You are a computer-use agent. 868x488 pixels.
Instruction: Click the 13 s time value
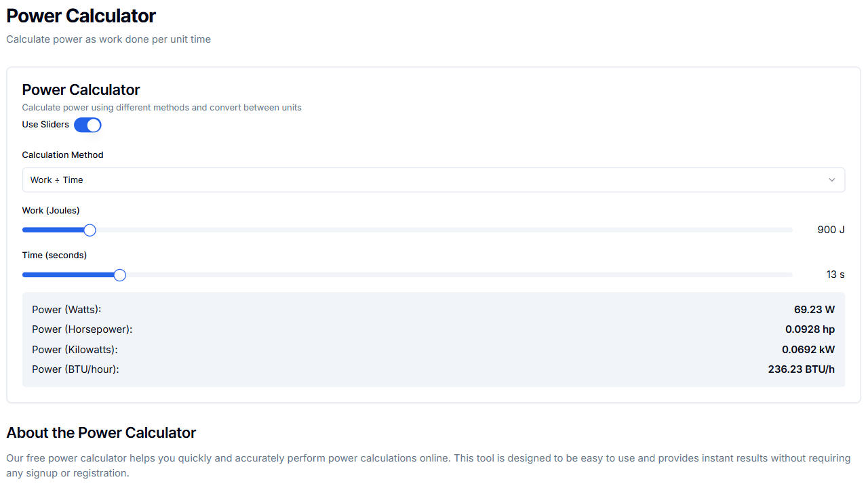(835, 274)
